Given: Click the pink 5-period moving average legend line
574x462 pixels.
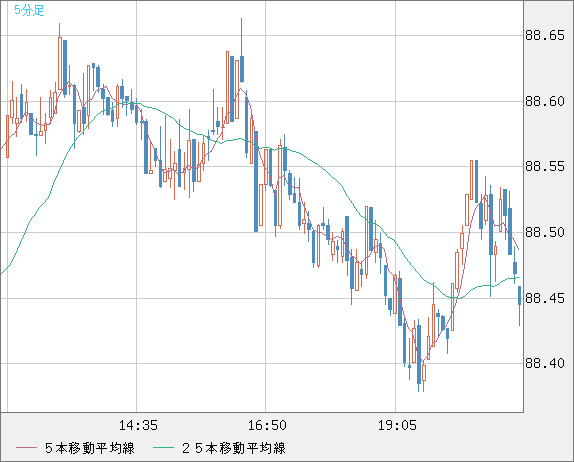Looking at the screenshot, I should coord(26,448).
